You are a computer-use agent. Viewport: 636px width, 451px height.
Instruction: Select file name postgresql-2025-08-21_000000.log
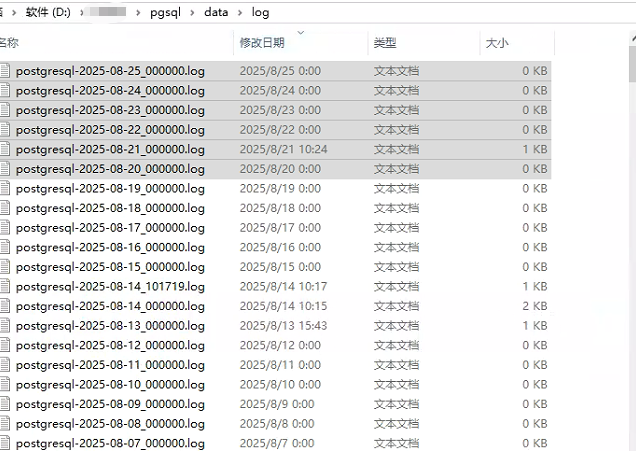pyautogui.click(x=110, y=150)
